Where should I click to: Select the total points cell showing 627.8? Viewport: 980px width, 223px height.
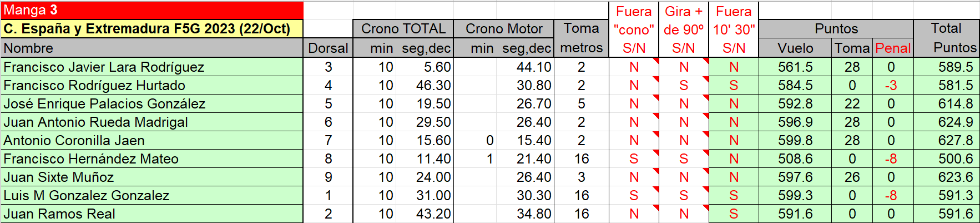point(946,141)
